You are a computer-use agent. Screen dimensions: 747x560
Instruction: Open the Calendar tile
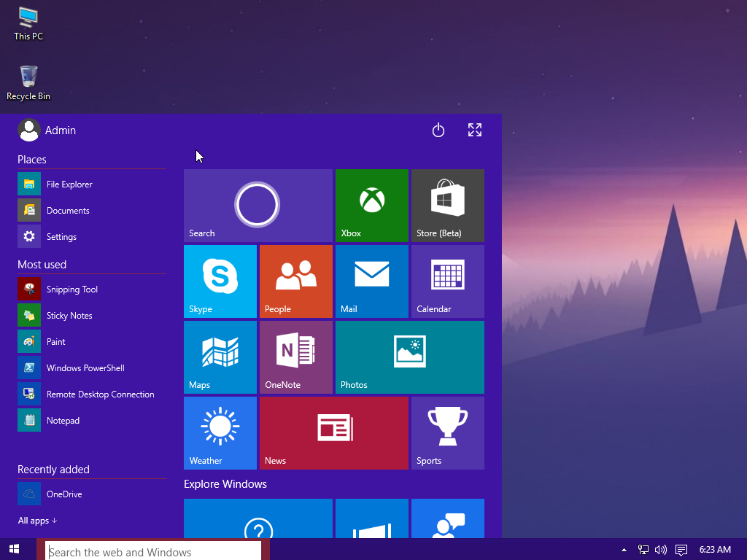[x=447, y=281]
